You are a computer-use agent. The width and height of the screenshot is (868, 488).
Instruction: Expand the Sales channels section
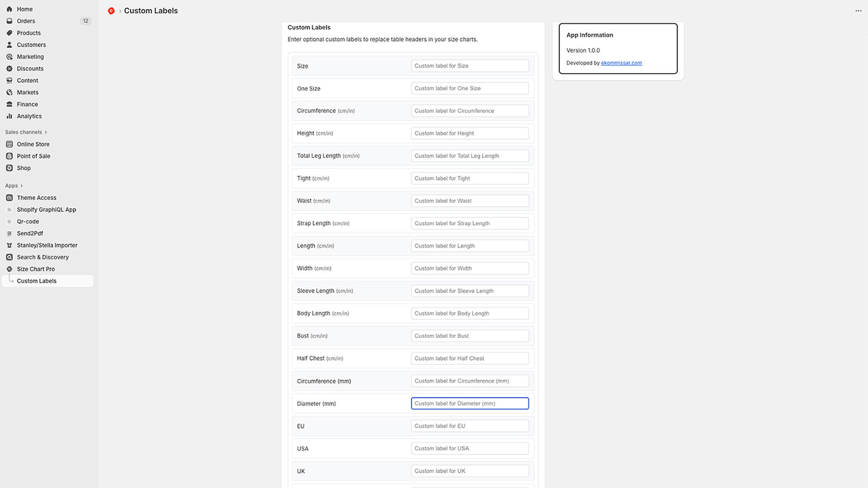point(25,132)
